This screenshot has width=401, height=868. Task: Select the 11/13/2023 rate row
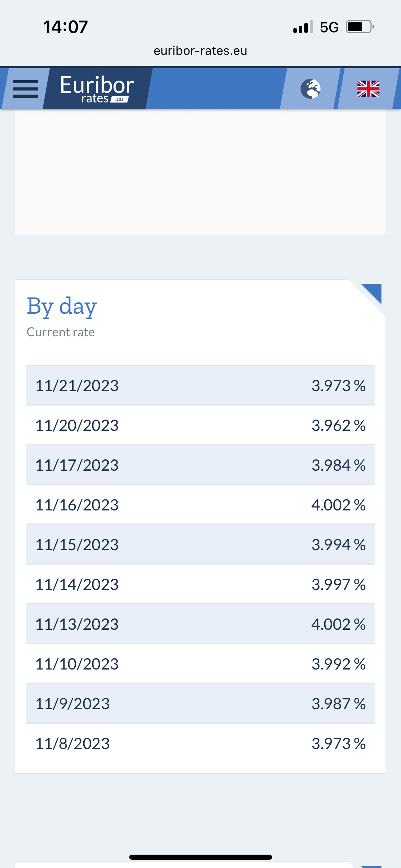[200, 624]
